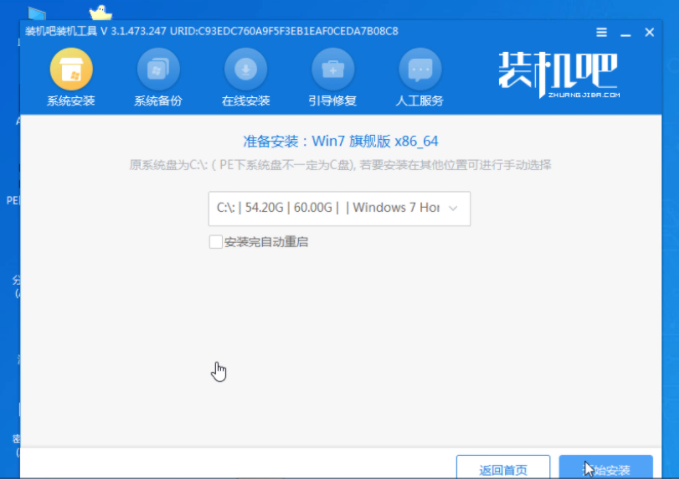Switch to the 系统备份 tab label
This screenshot has height=479, width=679.
[x=158, y=101]
